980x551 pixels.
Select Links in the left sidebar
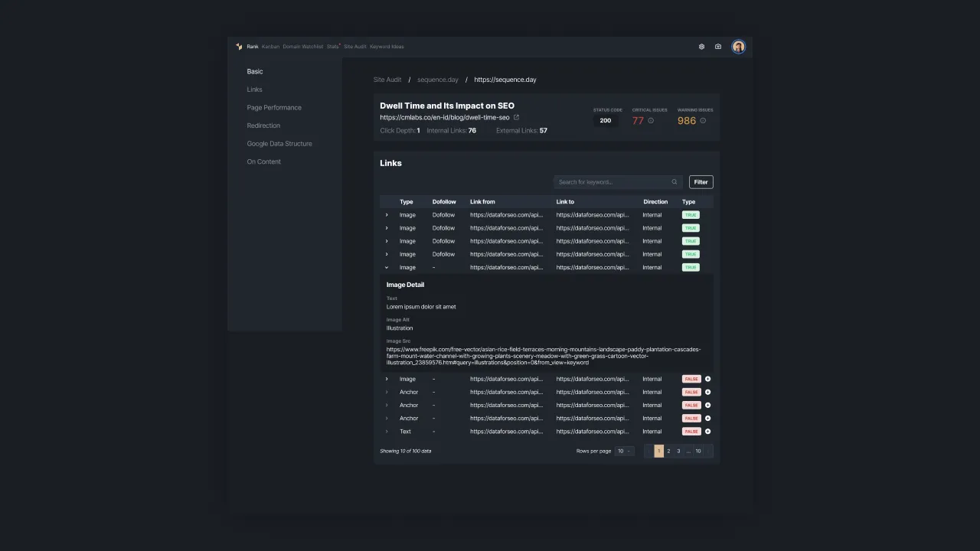[x=254, y=90]
